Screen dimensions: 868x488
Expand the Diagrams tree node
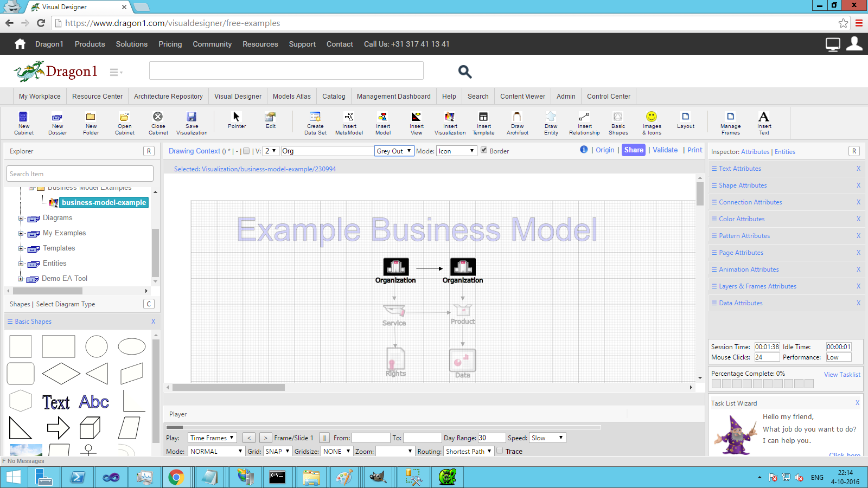pos(21,218)
